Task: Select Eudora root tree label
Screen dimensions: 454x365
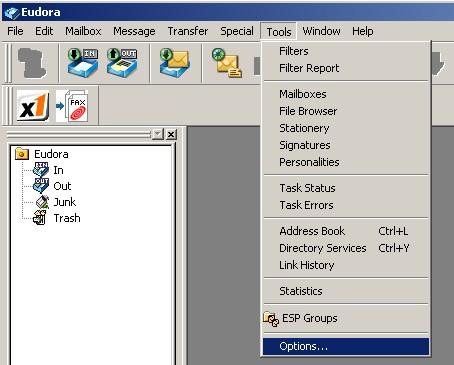Action: tap(51, 154)
